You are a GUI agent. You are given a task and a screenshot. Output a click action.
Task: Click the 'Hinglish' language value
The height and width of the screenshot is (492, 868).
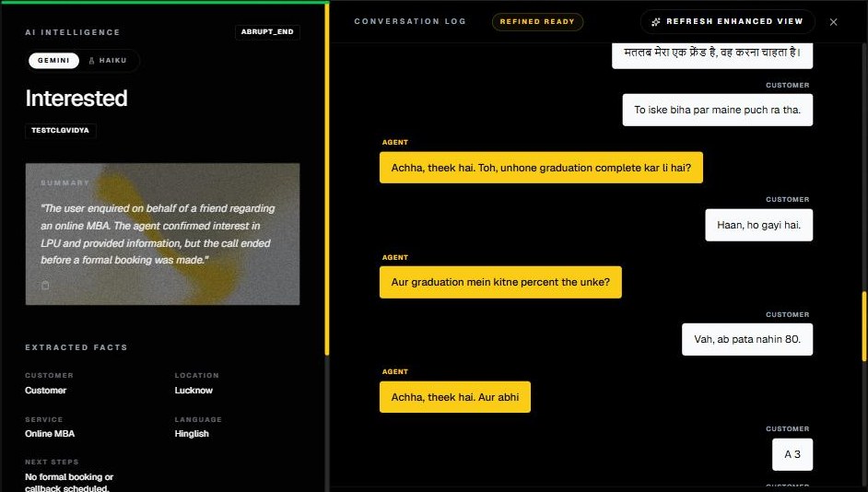(192, 433)
